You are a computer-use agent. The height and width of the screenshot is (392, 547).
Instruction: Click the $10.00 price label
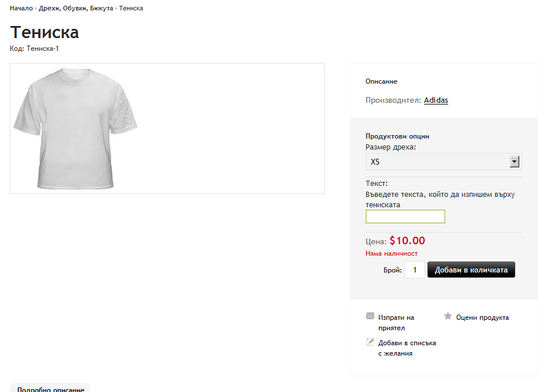tap(407, 241)
